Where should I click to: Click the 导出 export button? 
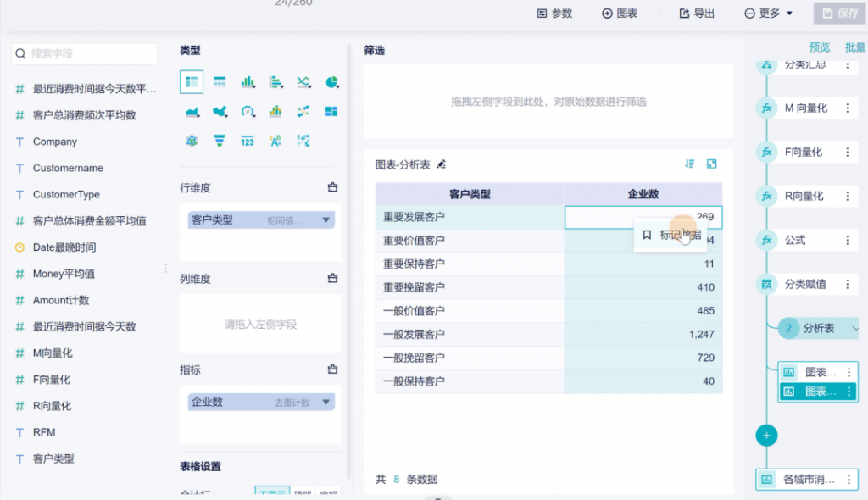coord(697,14)
